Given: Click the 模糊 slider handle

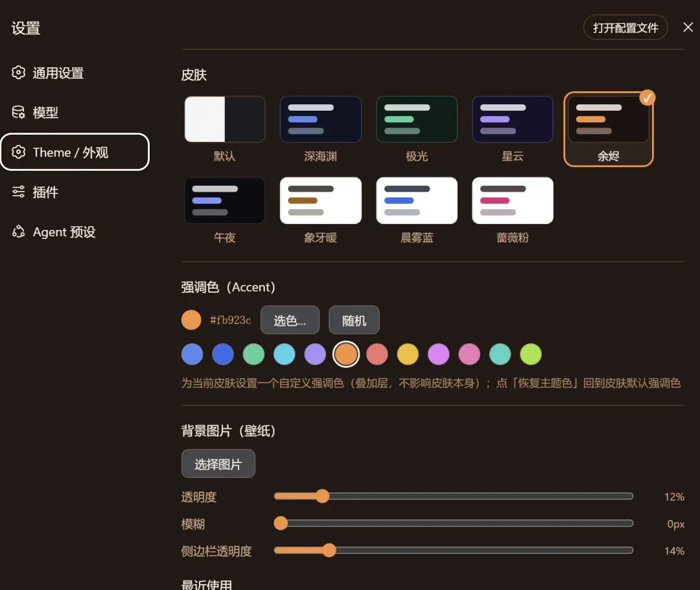Looking at the screenshot, I should [x=281, y=523].
